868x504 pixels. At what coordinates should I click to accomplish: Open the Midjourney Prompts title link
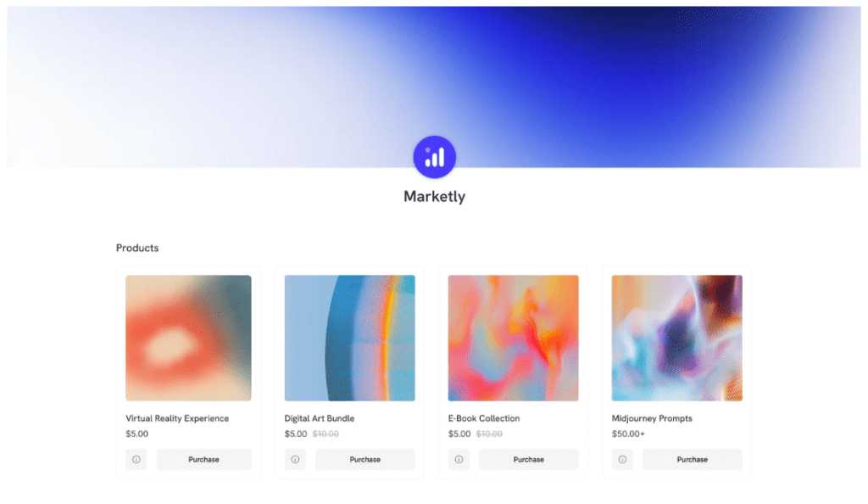652,418
